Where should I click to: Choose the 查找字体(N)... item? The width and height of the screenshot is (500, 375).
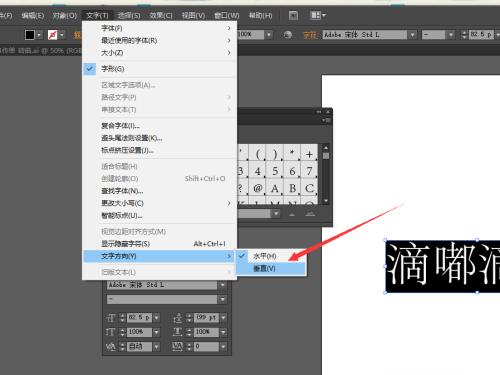click(x=159, y=191)
